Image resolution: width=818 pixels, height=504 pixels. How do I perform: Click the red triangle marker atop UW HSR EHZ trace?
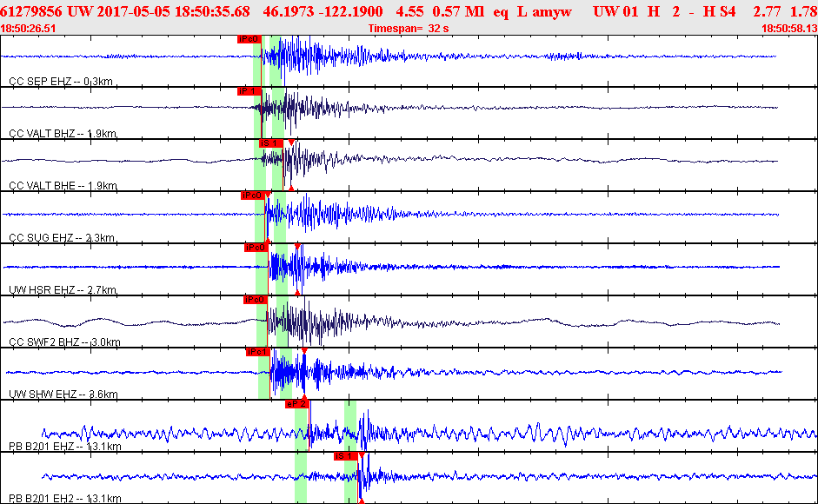(297, 246)
